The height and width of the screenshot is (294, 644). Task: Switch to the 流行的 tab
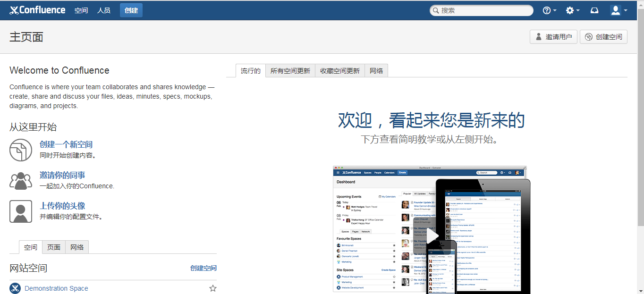[x=251, y=71]
